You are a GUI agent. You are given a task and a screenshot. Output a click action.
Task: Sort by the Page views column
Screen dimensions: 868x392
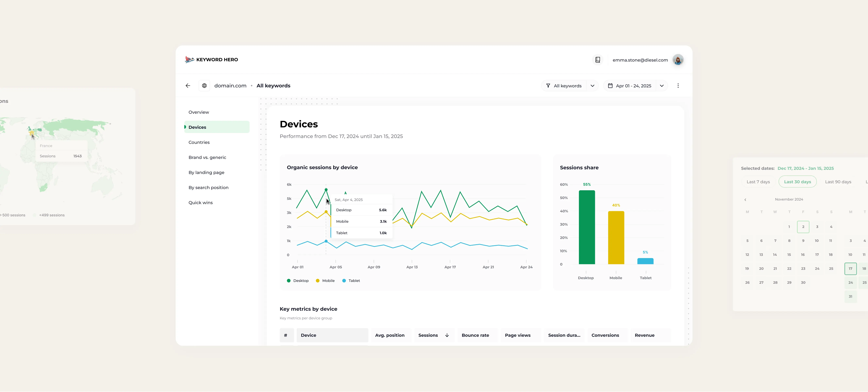click(x=520, y=335)
